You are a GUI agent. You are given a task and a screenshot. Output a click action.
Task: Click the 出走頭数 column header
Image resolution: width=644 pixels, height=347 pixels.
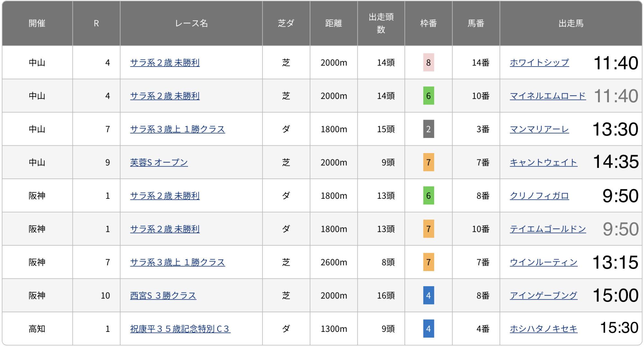(x=381, y=23)
